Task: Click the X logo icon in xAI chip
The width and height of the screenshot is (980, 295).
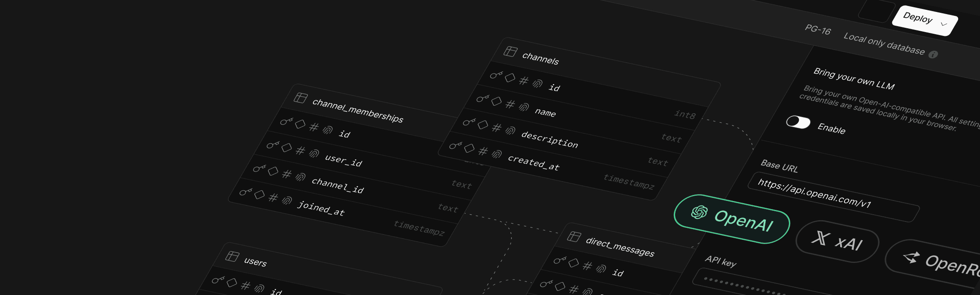Action: tap(821, 238)
